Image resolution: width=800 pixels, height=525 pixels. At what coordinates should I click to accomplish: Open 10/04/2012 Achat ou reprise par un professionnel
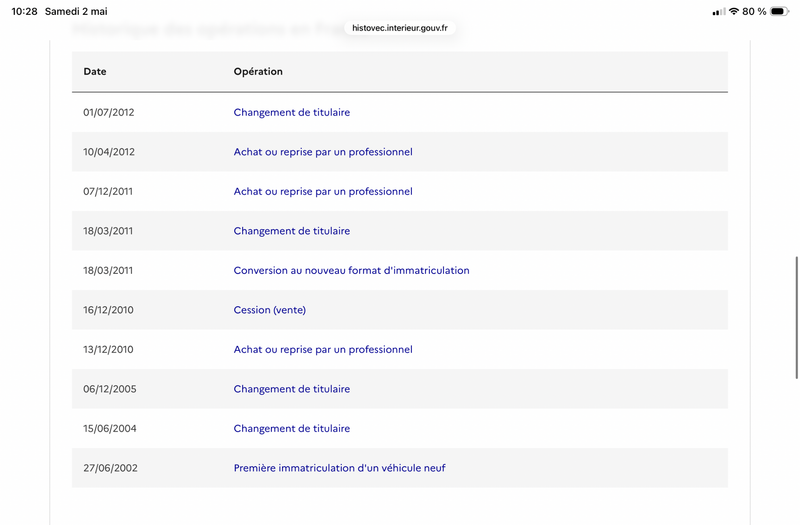[323, 152]
